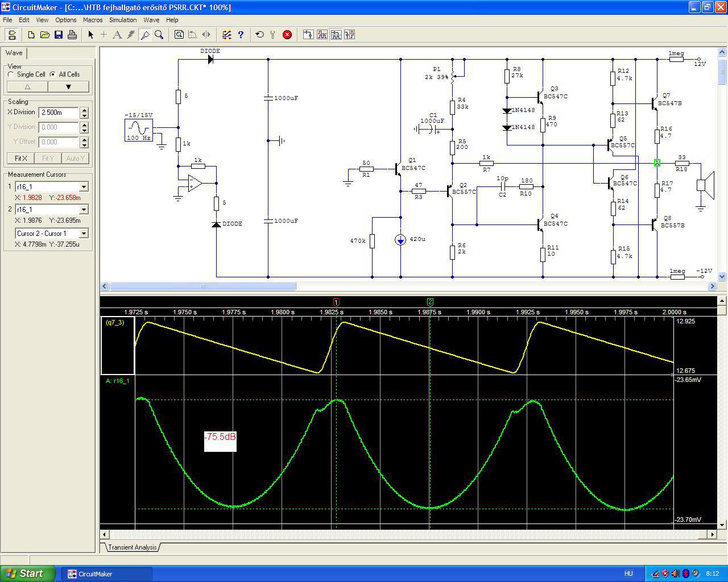The height and width of the screenshot is (582, 728).
Task: Click the schematic horizontal scrollbar thumb
Action: coord(202,286)
